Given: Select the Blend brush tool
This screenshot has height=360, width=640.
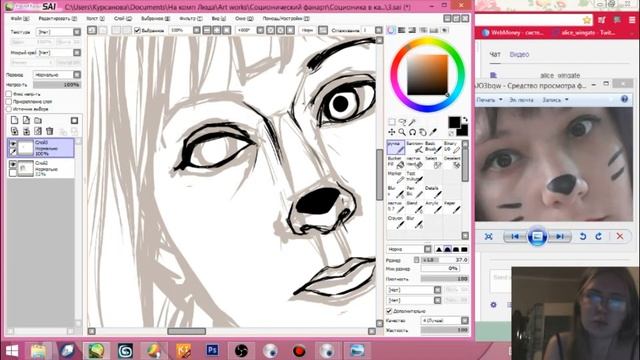Looking at the screenshot, I should 414,208.
